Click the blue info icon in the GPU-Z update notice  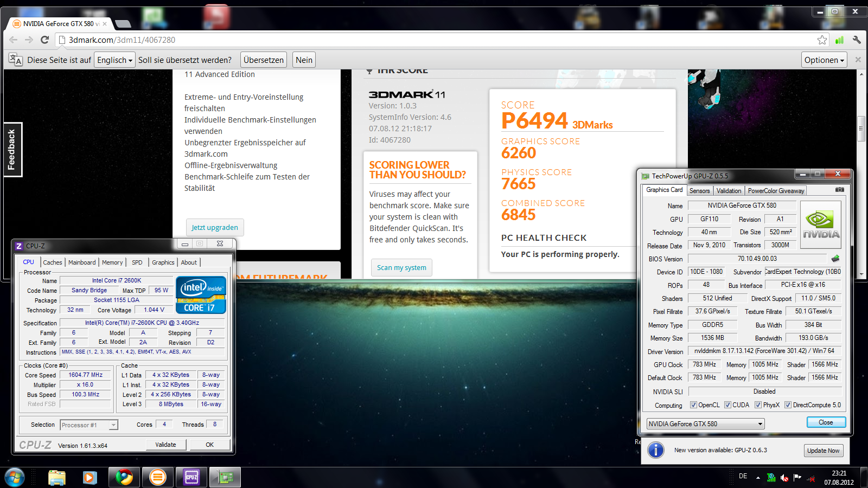[656, 450]
